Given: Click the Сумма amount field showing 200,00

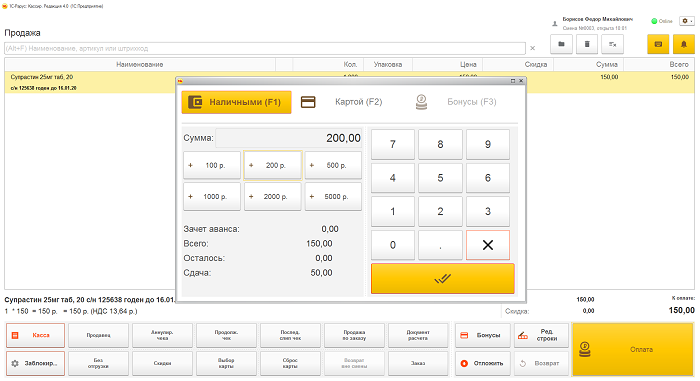Looking at the screenshot, I should click(x=289, y=138).
